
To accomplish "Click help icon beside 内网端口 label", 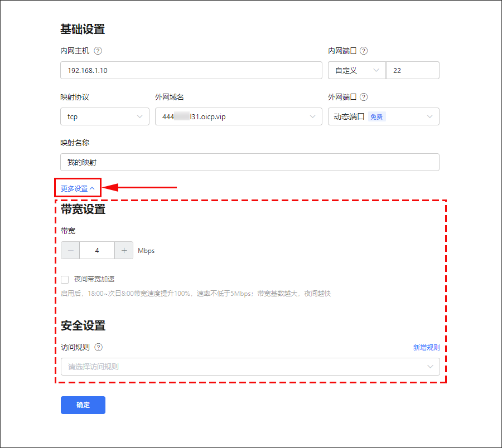I will [x=364, y=51].
